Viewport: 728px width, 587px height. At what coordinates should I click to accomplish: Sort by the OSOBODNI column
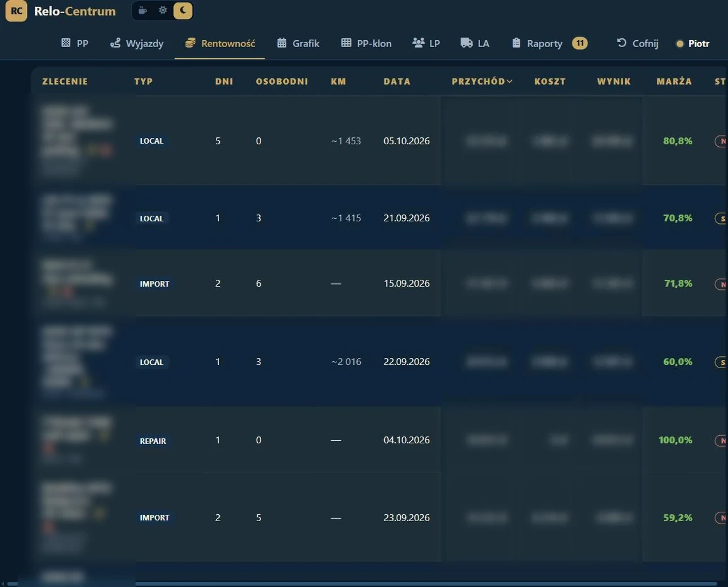tap(282, 81)
